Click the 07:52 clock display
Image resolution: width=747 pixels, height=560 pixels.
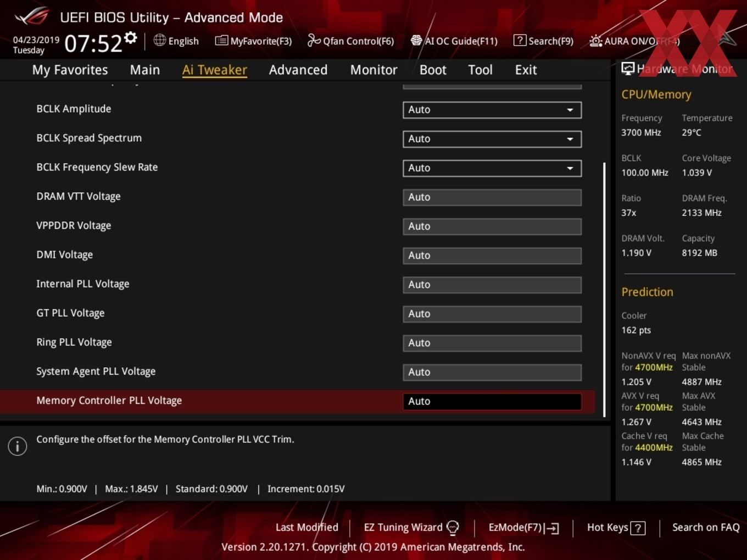[x=93, y=43]
